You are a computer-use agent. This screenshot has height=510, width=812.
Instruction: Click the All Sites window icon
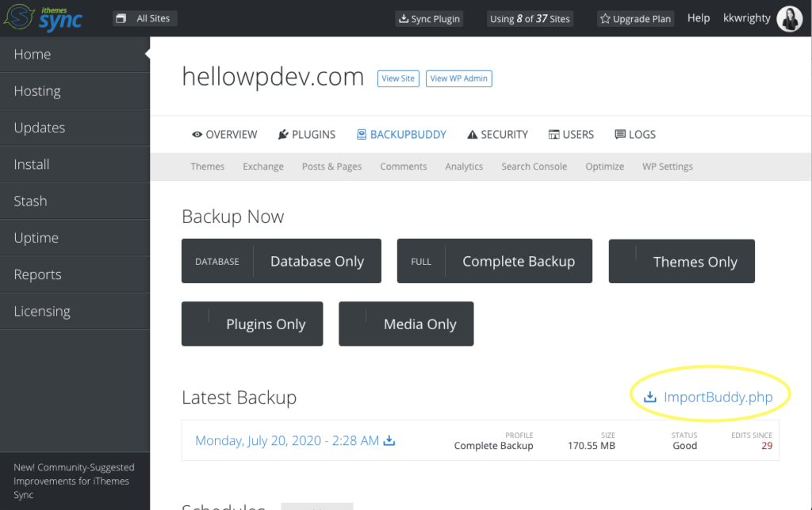[x=121, y=19]
